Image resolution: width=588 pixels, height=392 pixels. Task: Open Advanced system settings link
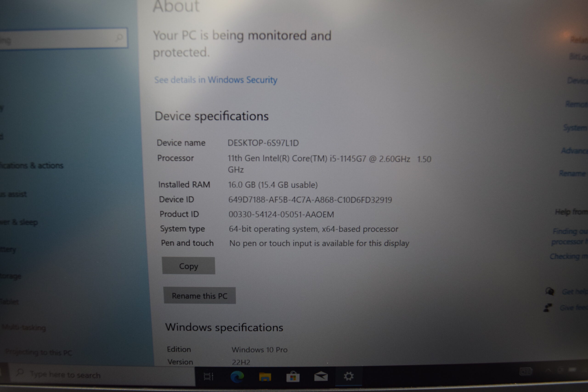click(x=574, y=150)
